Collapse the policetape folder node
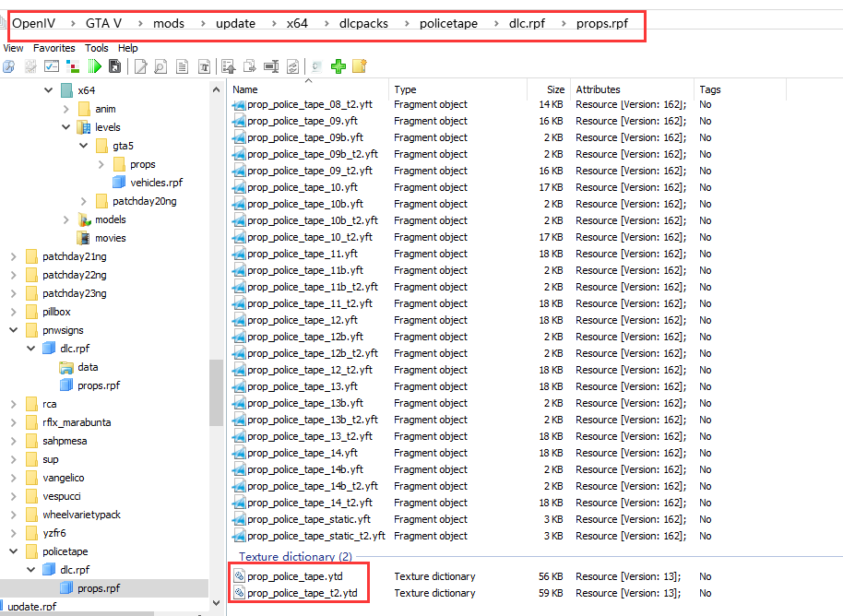 point(14,551)
